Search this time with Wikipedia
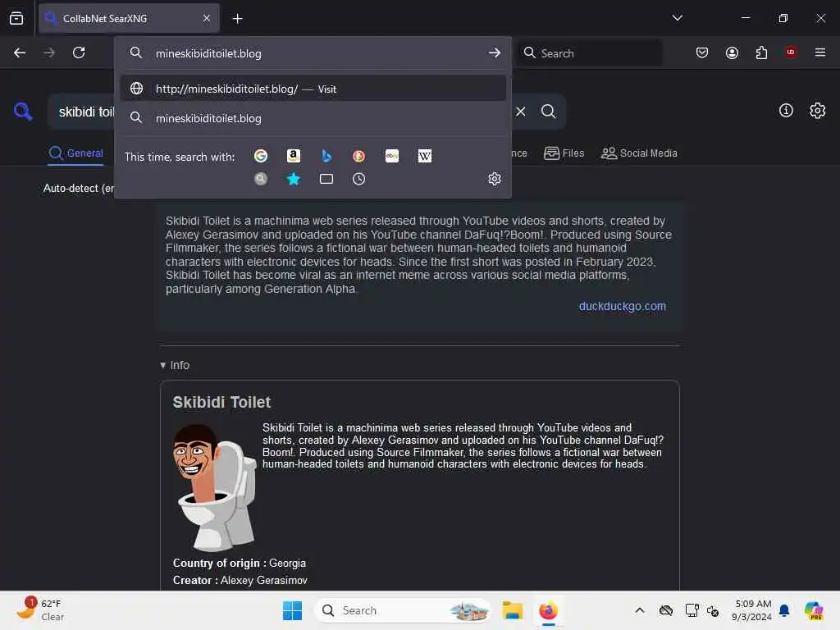Screen dimensions: 840x630 click(424, 156)
